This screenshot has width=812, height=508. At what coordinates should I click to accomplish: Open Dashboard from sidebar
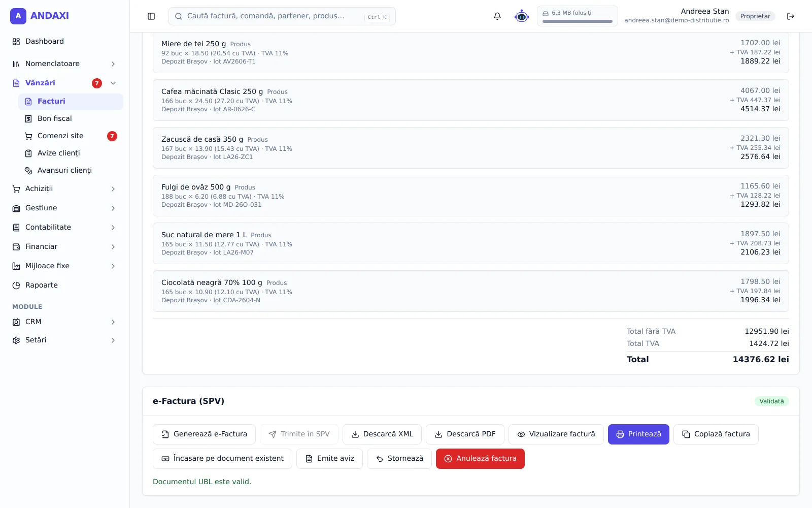point(65,41)
